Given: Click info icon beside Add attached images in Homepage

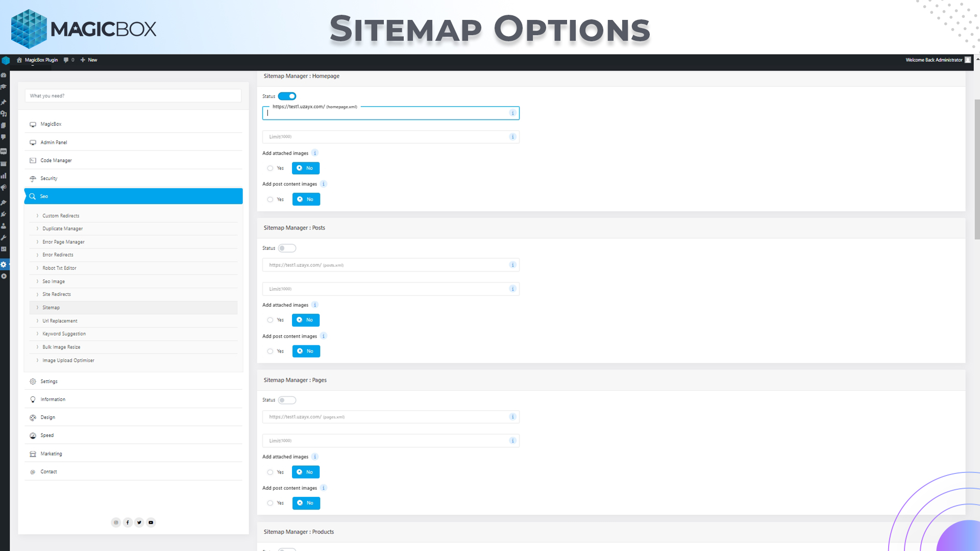Looking at the screenshot, I should [315, 153].
